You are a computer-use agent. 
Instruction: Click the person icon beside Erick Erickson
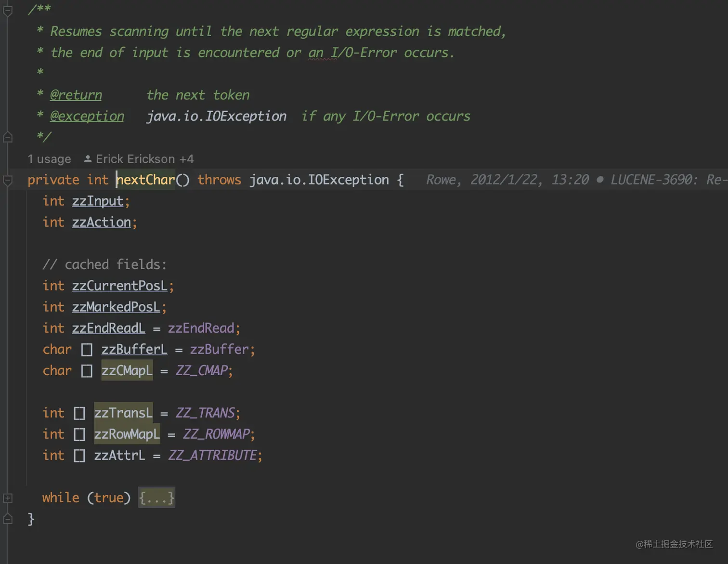(87, 158)
